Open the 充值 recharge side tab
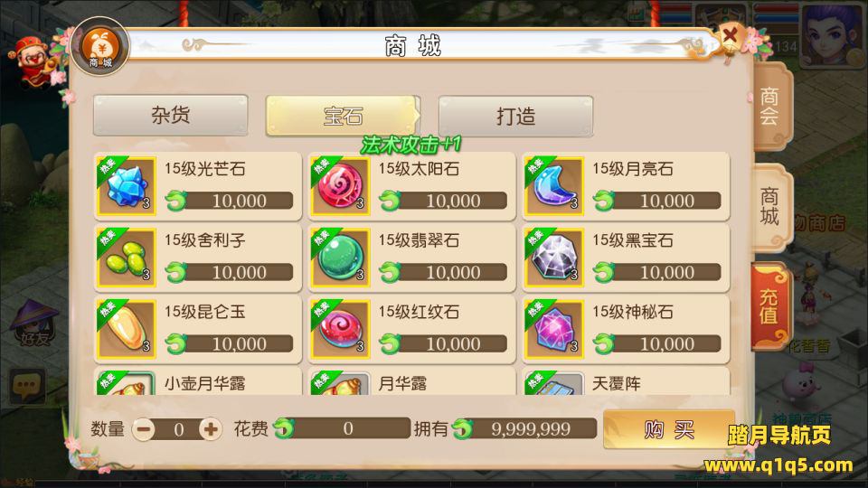Viewport: 868px width, 488px height. [x=769, y=306]
